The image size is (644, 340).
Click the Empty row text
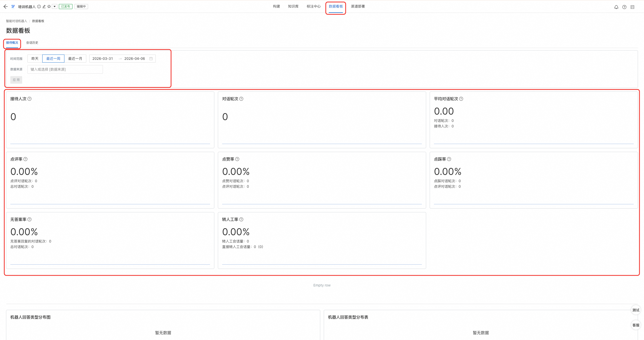point(322,285)
